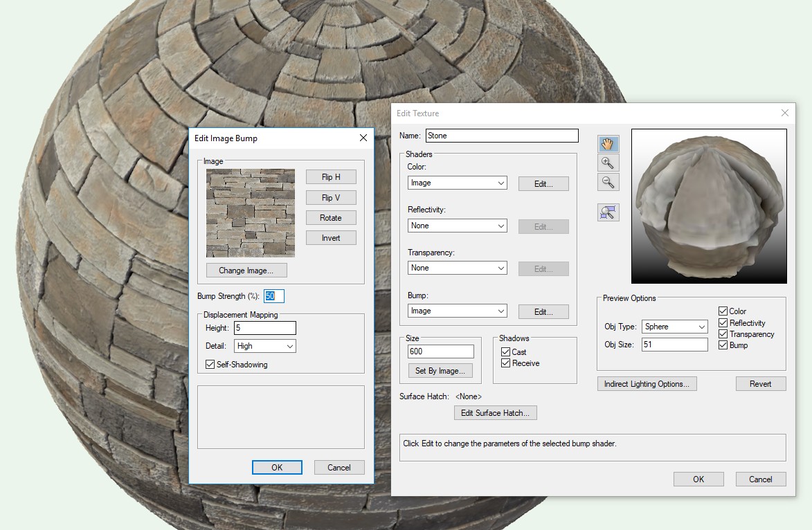Rotate the bump texture image
Image resolution: width=812 pixels, height=530 pixels.
[330, 218]
